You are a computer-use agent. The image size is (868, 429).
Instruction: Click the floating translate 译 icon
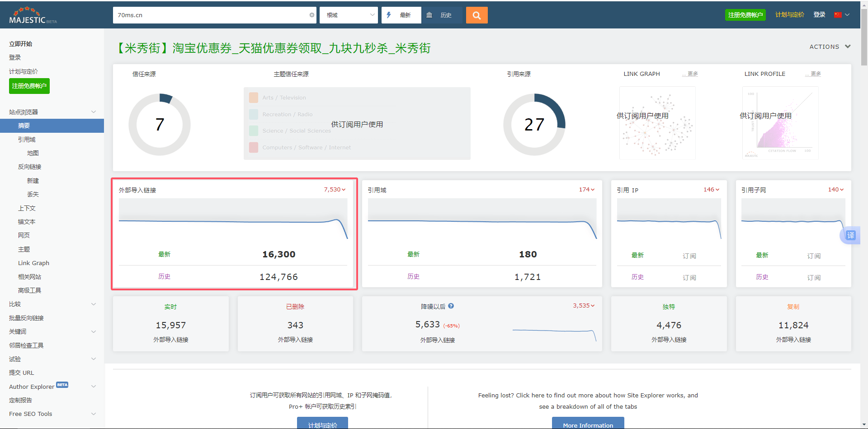pos(850,235)
